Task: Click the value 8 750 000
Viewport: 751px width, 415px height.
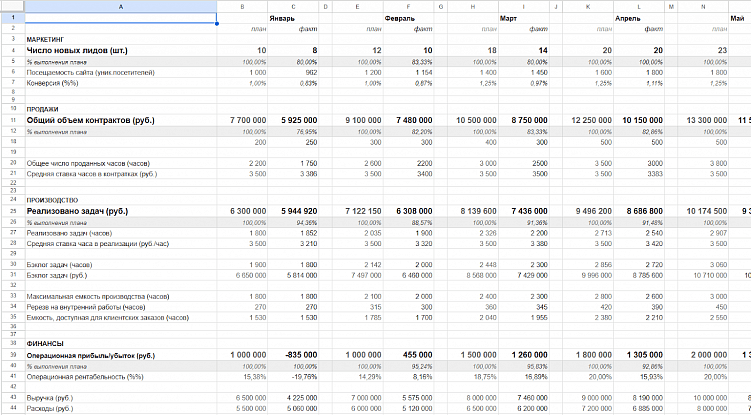Action: [x=529, y=120]
